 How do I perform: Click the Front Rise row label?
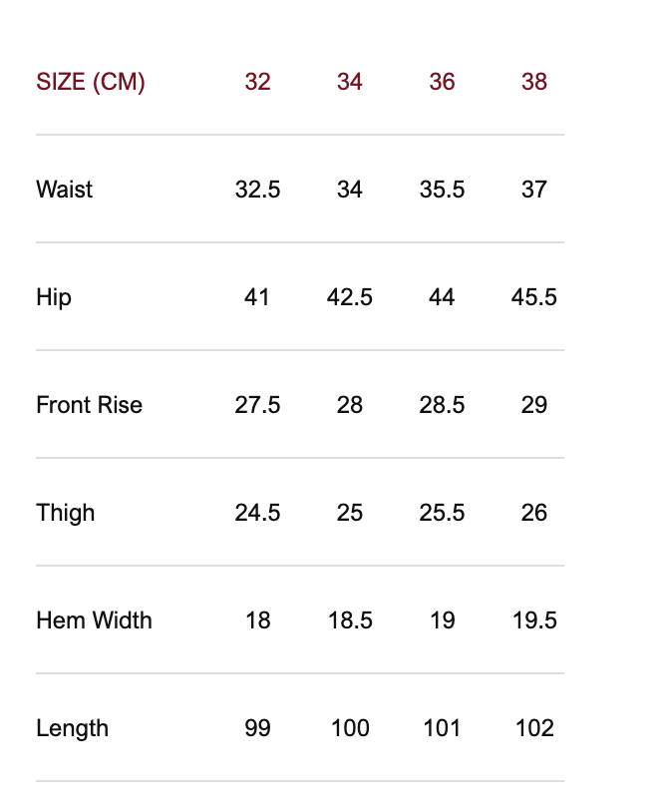click(89, 405)
